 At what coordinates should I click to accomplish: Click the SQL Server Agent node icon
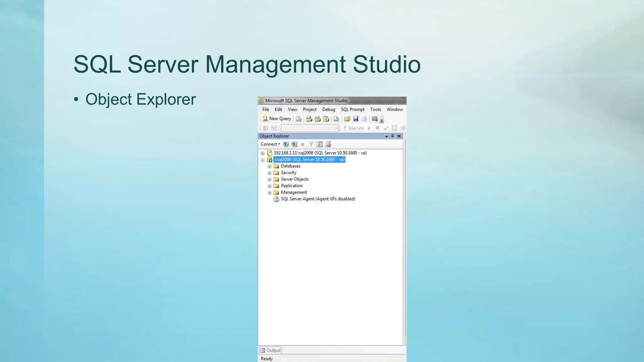click(276, 199)
